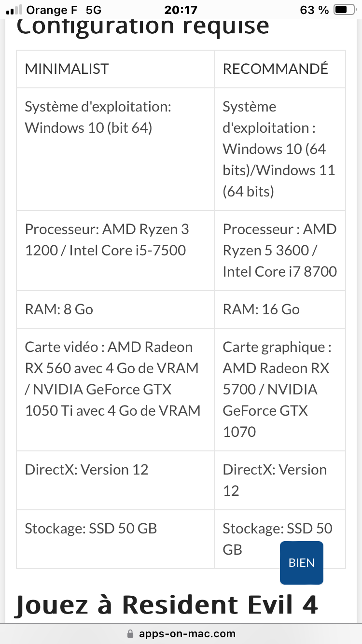Tap the padlock icon beside the URL
This screenshot has height=644, width=362.
pos(129,634)
